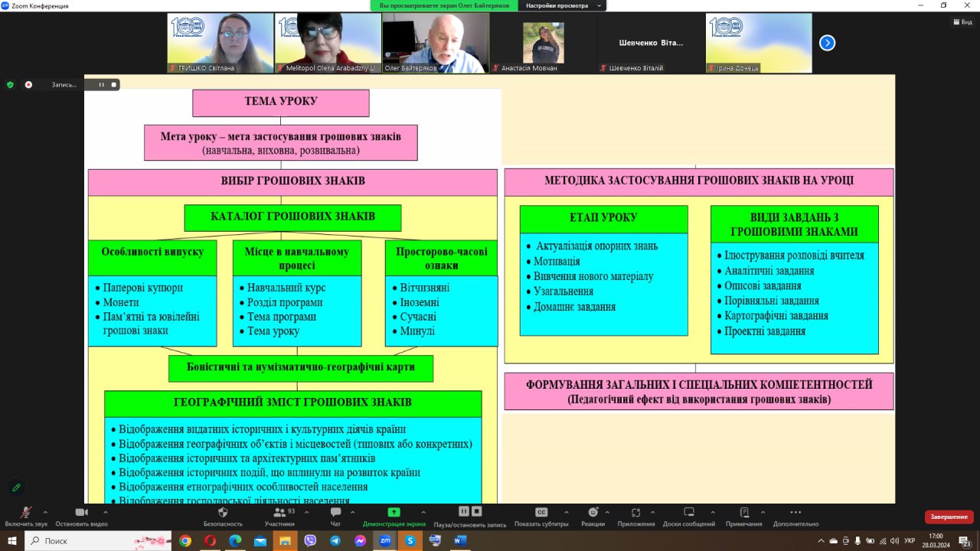Click the green Демонстрация экрана icon
980x551 pixels.
[394, 513]
